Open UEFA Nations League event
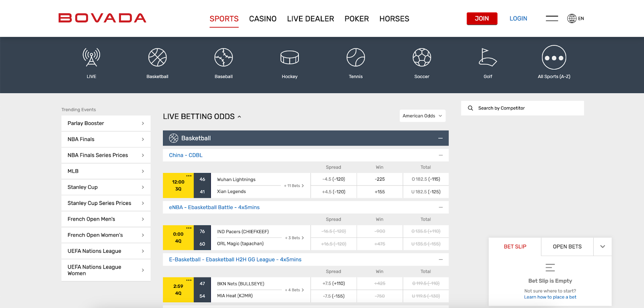This screenshot has height=308, width=644. point(106,251)
